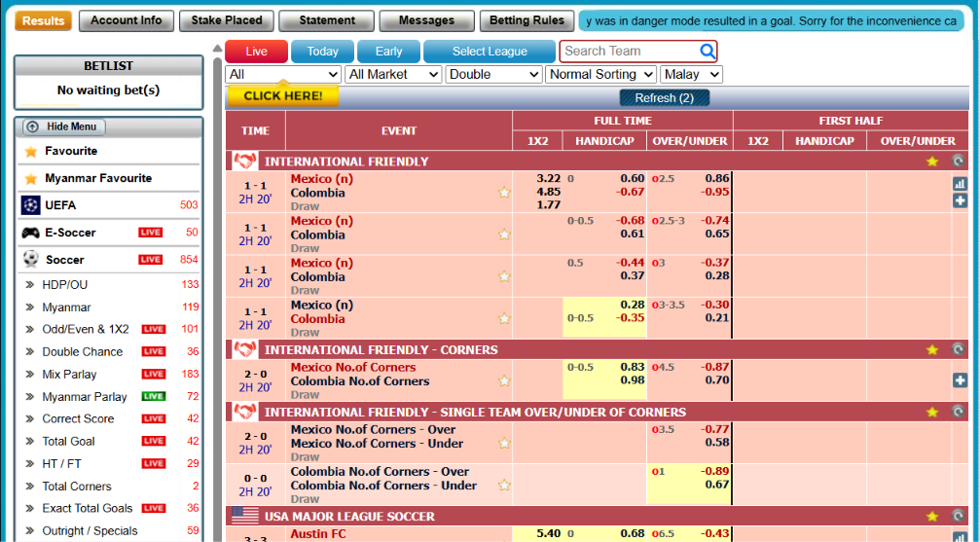Select over 2.5 odds 0.86
This screenshot has height=542, width=980.
717,179
